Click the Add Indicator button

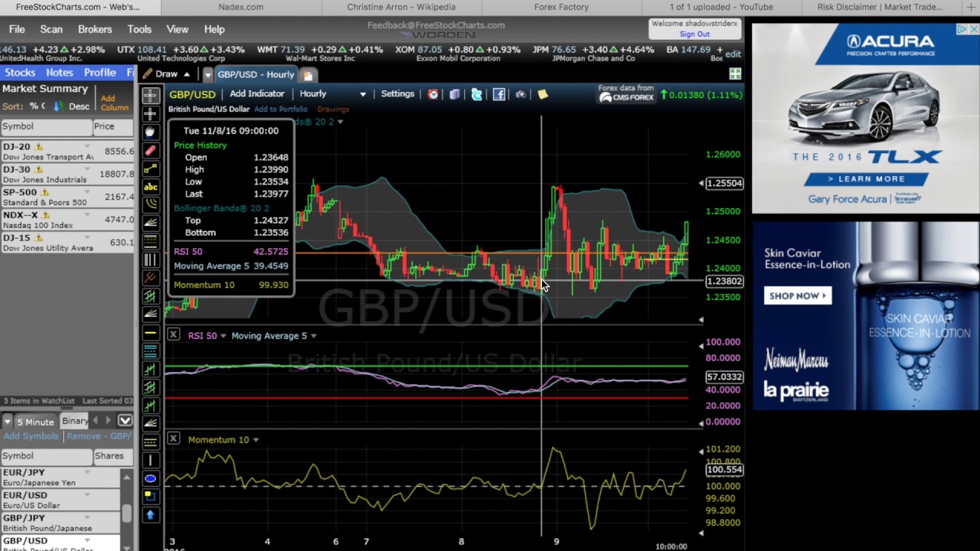[257, 94]
